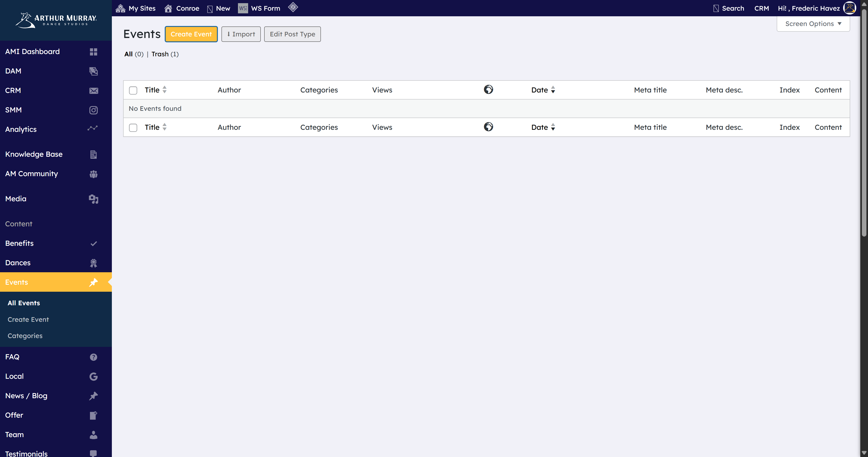The width and height of the screenshot is (868, 457).
Task: Open Create Event in the sidebar submenu
Action: (x=28, y=319)
